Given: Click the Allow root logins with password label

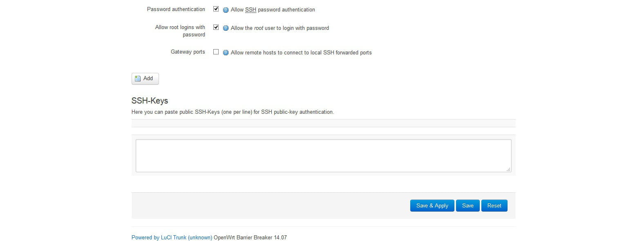Looking at the screenshot, I should (x=180, y=31).
